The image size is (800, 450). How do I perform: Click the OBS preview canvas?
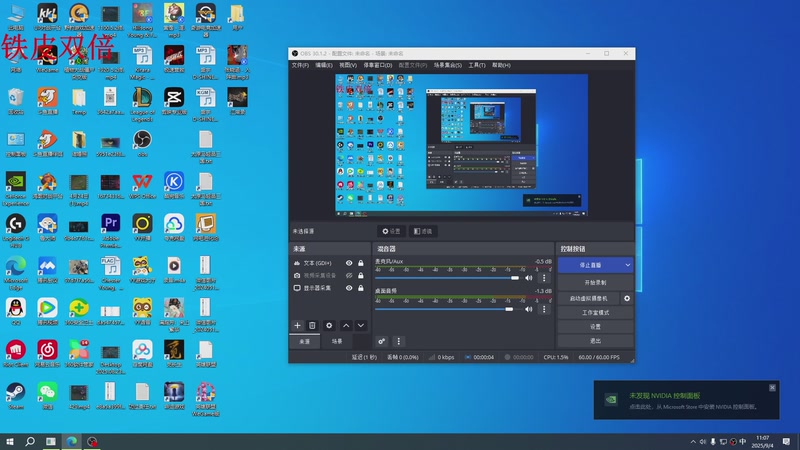462,145
